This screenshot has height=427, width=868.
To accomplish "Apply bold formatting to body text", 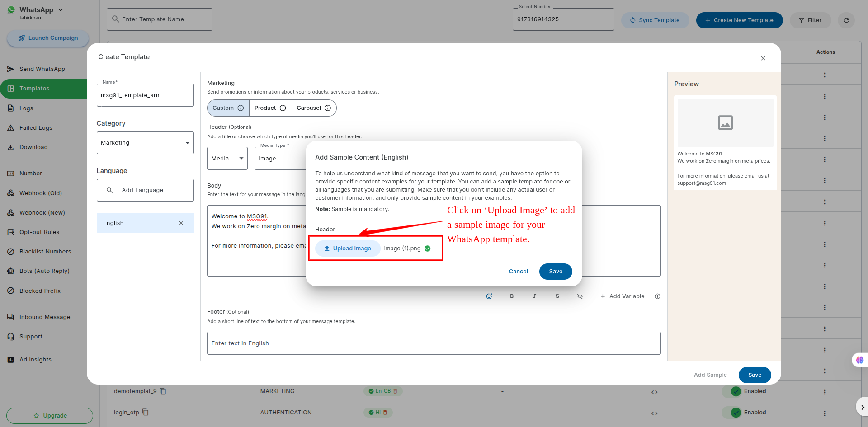I will (512, 296).
